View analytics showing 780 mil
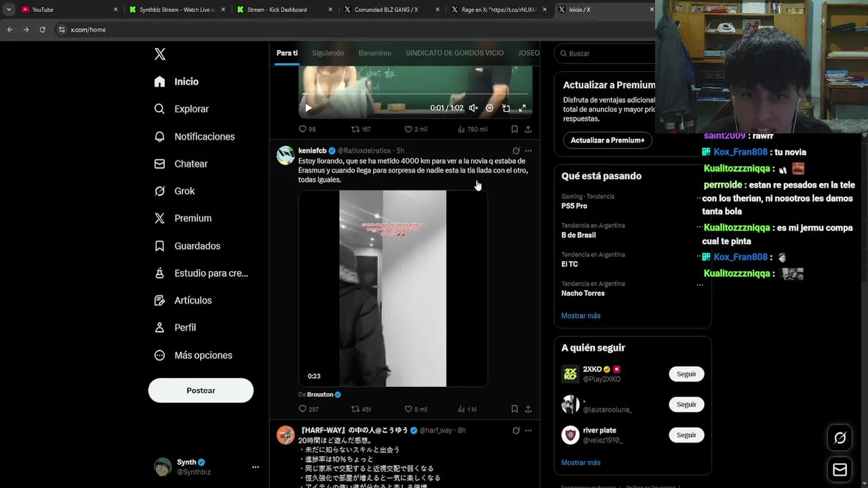Image resolution: width=868 pixels, height=488 pixels. tap(472, 129)
